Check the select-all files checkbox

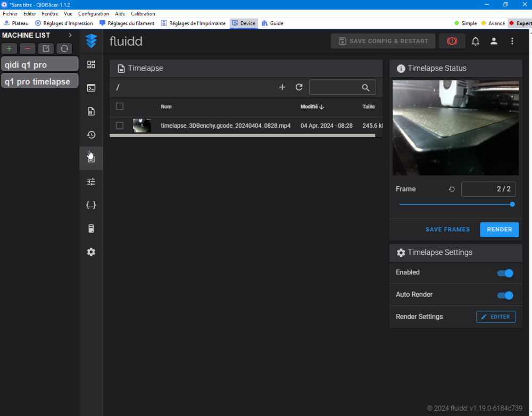(119, 106)
